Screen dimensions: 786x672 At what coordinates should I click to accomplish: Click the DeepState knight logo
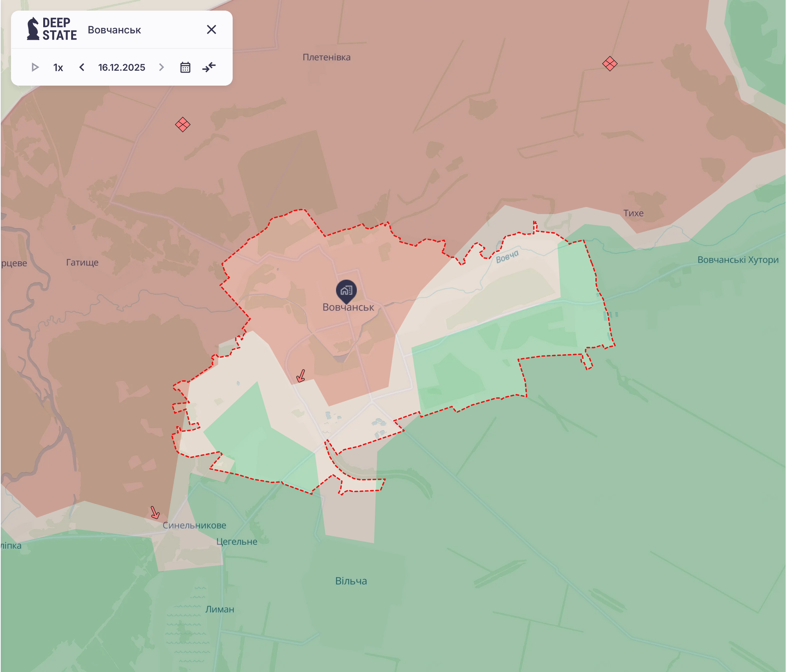pyautogui.click(x=33, y=29)
